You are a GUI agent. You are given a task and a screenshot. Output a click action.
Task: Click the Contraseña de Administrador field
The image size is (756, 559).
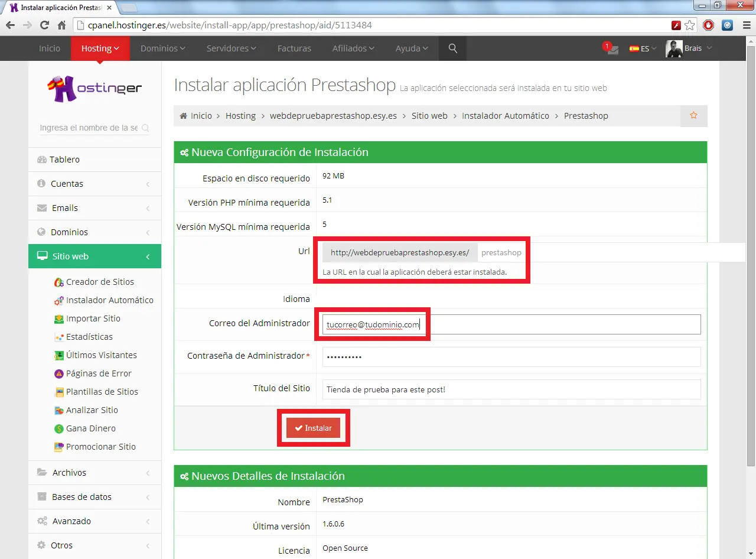511,357
